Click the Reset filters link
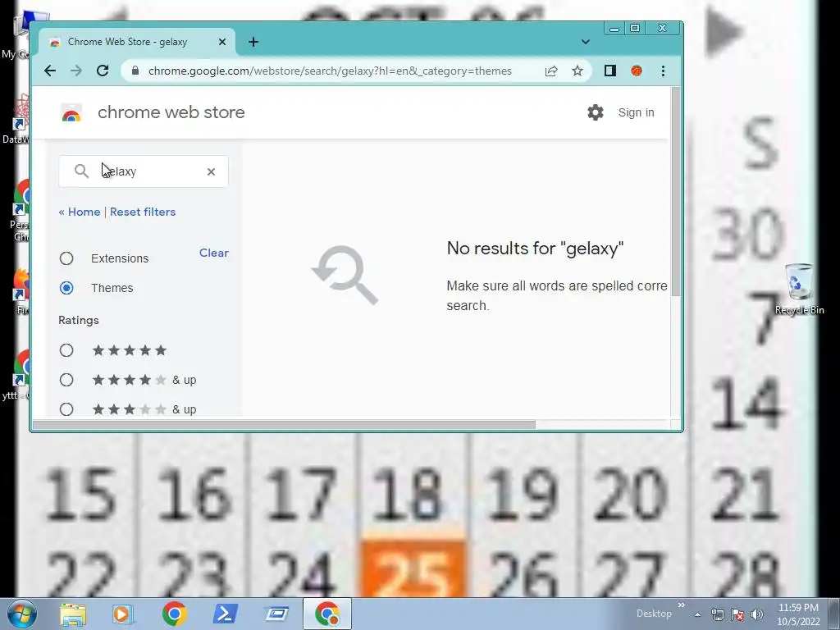This screenshot has width=840, height=630. click(x=143, y=212)
